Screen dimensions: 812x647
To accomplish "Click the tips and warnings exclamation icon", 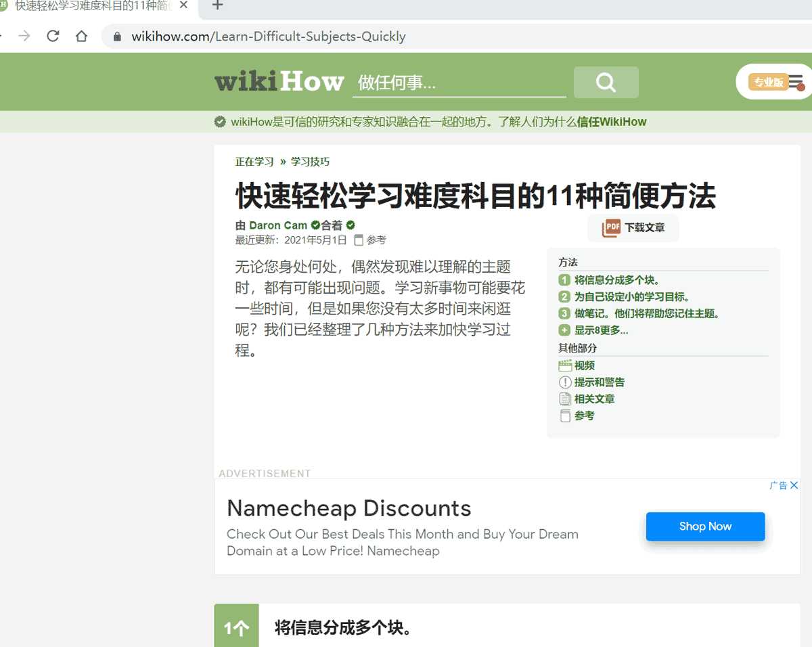I will click(565, 382).
